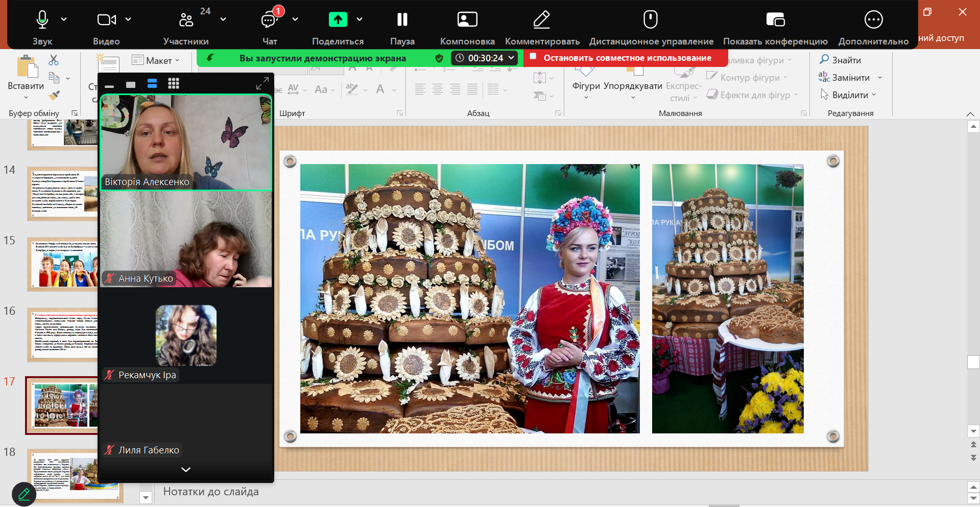The height and width of the screenshot is (507, 980).
Task: Click the green Поделиться share button
Action: [x=338, y=20]
